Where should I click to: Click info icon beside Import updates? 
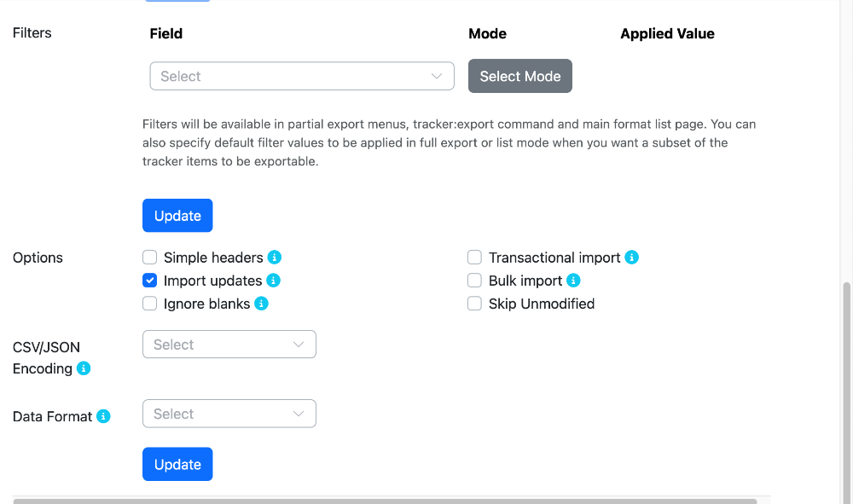click(273, 281)
